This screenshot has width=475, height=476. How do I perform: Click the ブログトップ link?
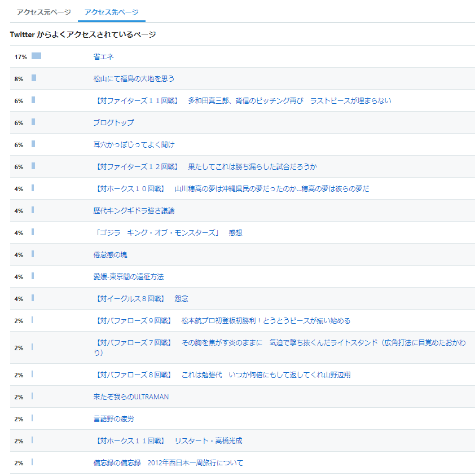[x=113, y=122]
